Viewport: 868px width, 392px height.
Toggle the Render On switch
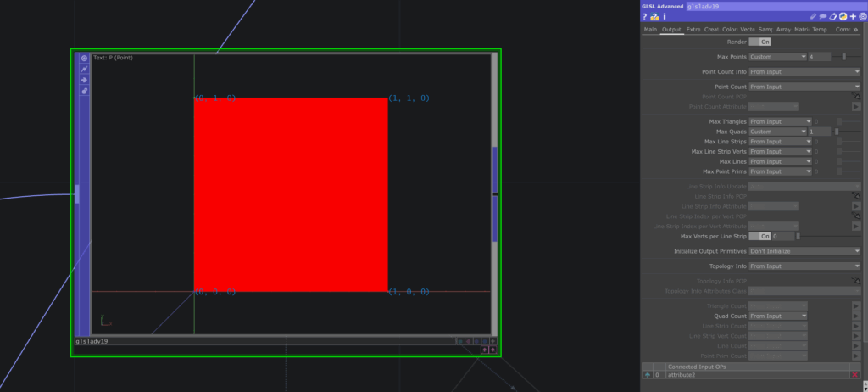click(759, 42)
